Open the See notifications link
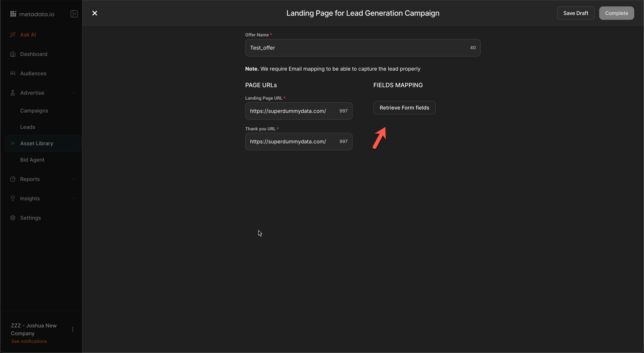This screenshot has width=644, height=353. click(29, 341)
